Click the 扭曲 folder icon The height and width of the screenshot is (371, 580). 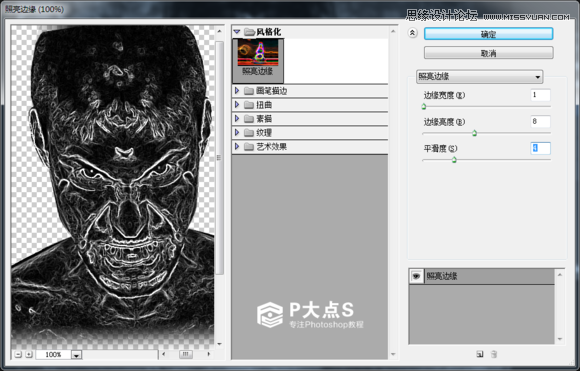249,105
